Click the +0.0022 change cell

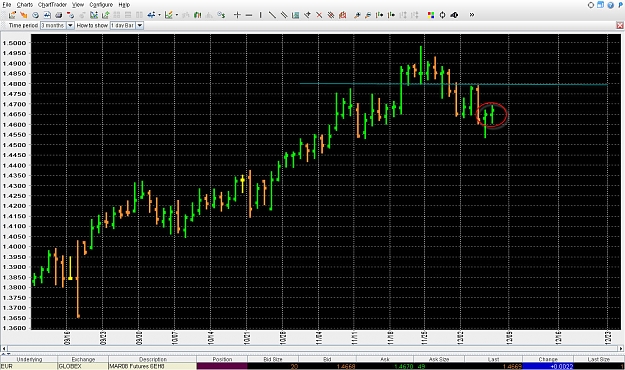point(548,366)
